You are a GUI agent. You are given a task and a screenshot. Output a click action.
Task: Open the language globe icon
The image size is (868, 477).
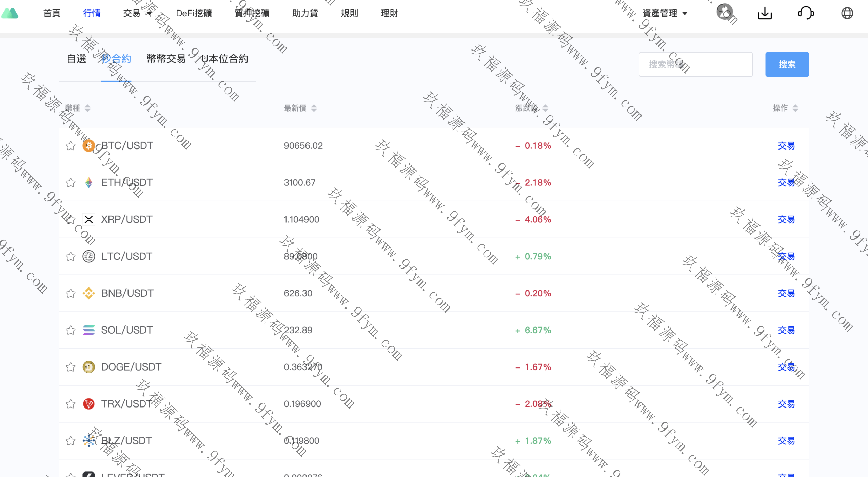pos(847,13)
